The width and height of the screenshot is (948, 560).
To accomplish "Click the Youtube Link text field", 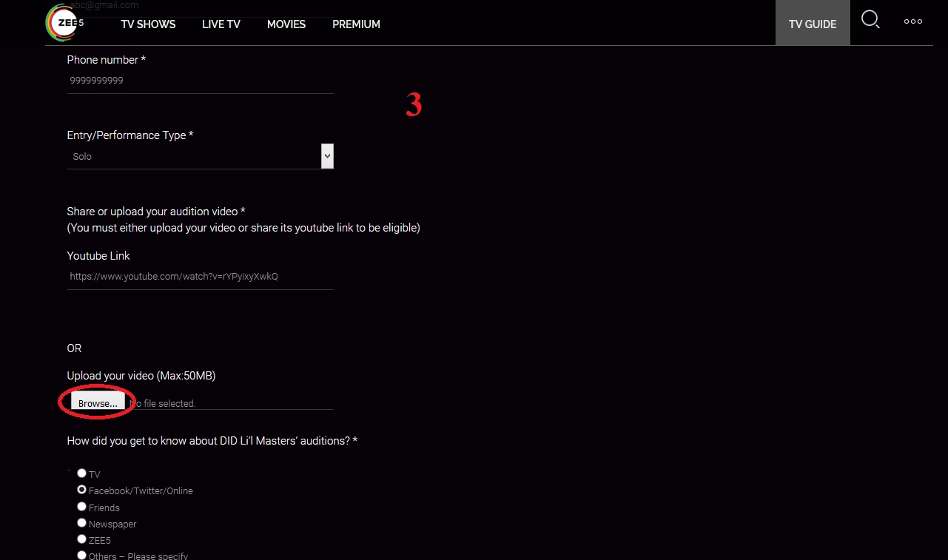I will tap(200, 277).
